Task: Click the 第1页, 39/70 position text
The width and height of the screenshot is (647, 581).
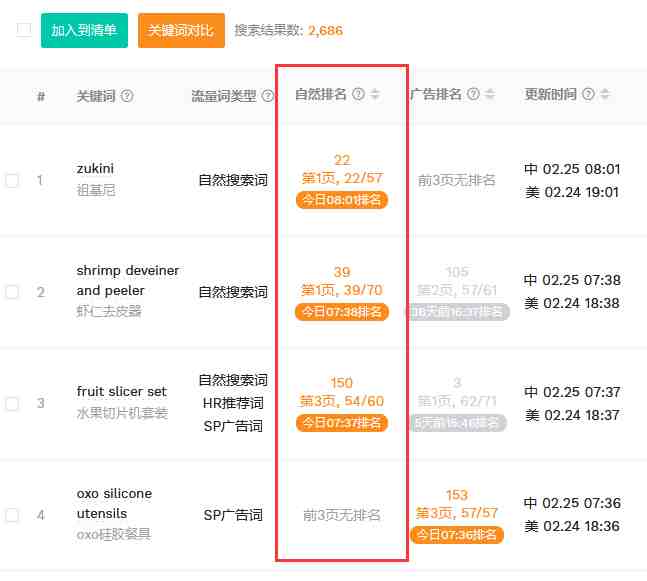Action: pyautogui.click(x=342, y=290)
